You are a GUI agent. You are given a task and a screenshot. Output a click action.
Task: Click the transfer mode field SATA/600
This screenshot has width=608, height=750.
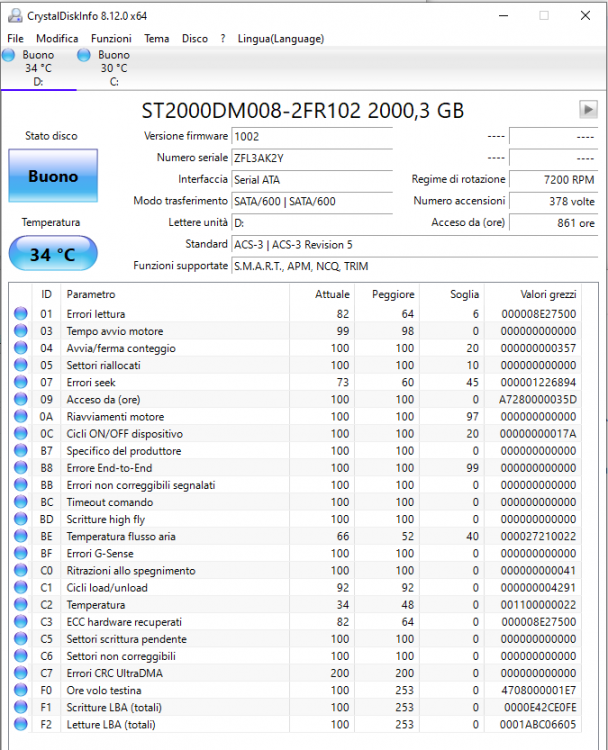click(312, 201)
